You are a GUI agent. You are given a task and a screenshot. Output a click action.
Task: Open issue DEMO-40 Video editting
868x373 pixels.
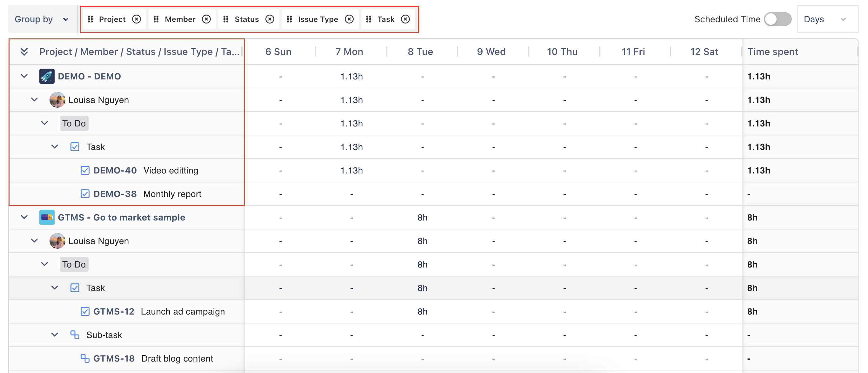pyautogui.click(x=115, y=170)
